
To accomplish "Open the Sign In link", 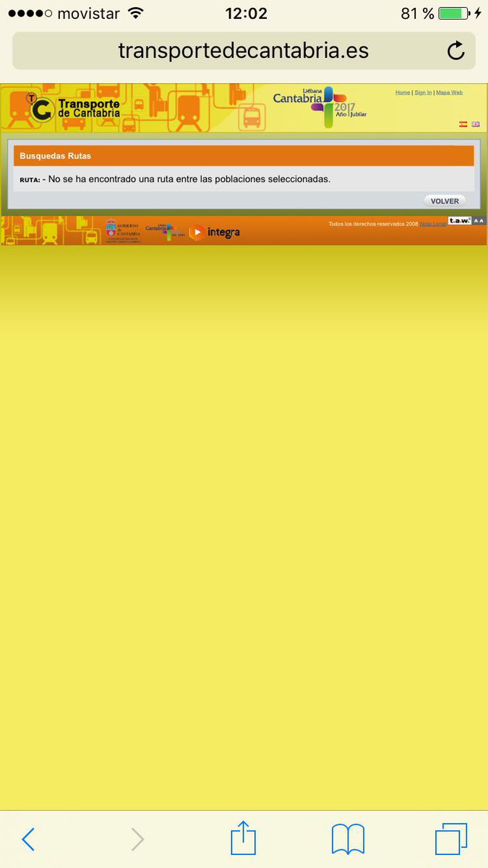I will [x=423, y=93].
